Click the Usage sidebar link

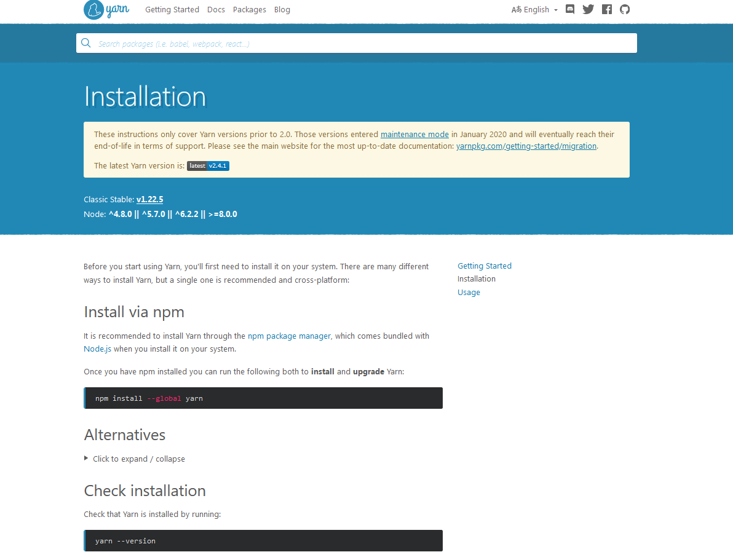[469, 292]
